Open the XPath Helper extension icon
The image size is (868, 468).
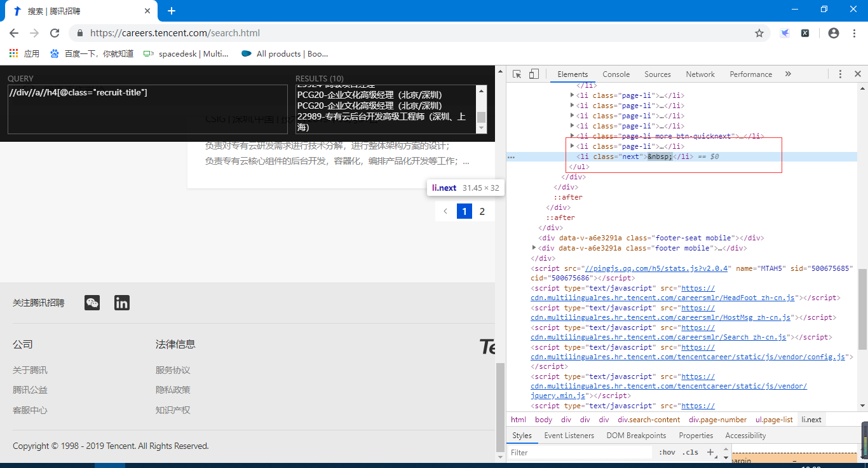pyautogui.click(x=805, y=33)
